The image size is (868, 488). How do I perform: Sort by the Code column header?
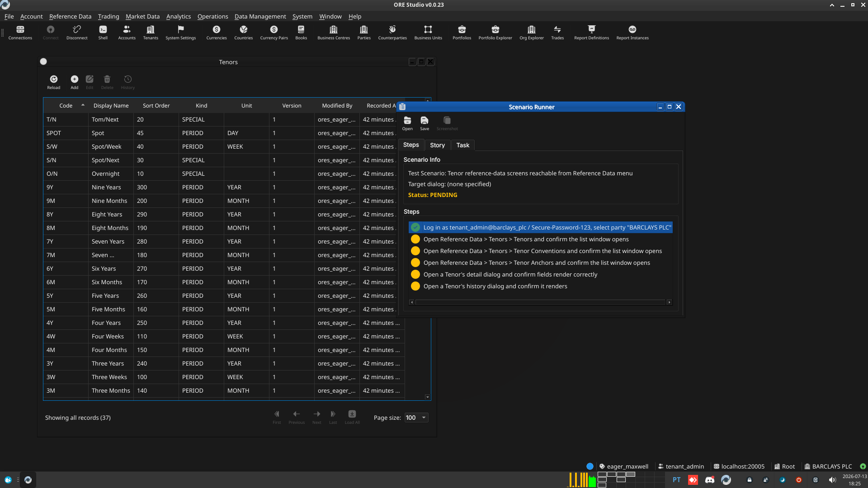pyautogui.click(x=66, y=105)
